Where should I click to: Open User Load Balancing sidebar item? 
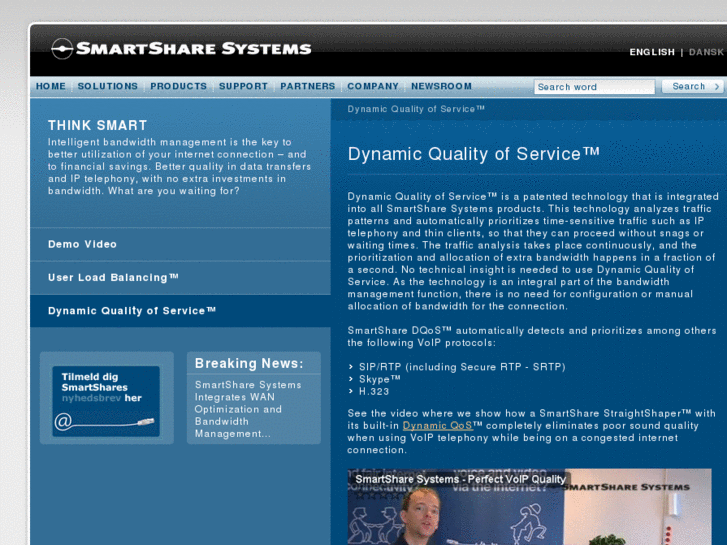180,277
